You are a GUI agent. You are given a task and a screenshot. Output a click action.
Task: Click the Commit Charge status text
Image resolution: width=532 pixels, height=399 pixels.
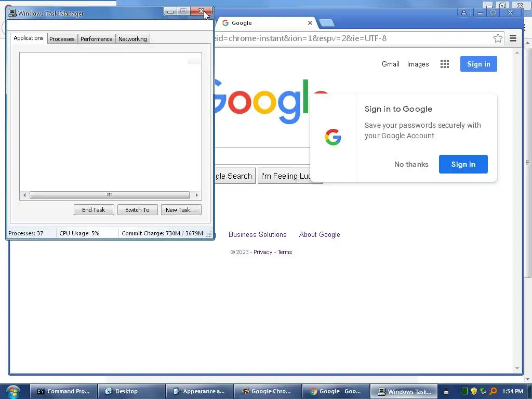pos(162,233)
